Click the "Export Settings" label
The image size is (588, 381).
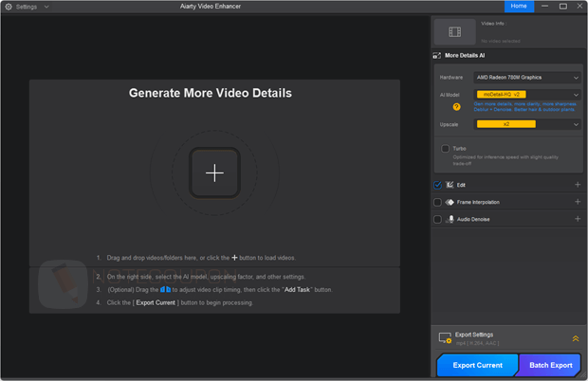pyautogui.click(x=474, y=335)
